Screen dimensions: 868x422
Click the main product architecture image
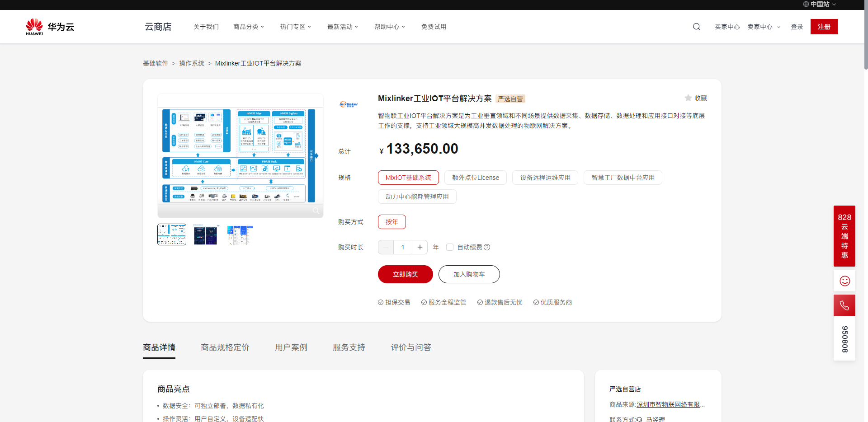coord(241,156)
